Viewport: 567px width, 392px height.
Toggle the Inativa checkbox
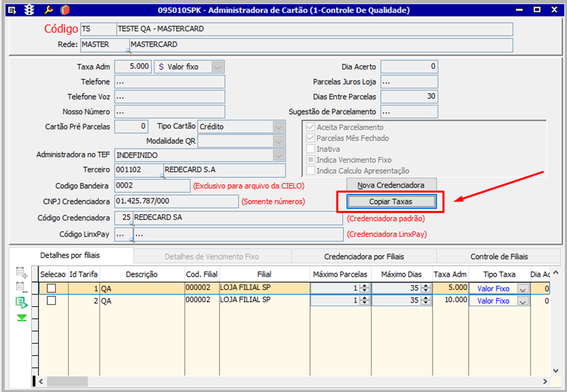[x=309, y=149]
